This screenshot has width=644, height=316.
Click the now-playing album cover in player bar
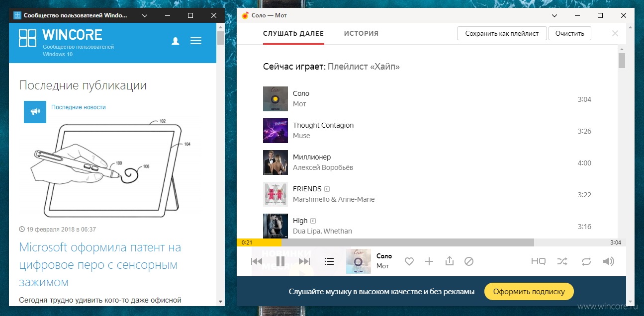359,261
